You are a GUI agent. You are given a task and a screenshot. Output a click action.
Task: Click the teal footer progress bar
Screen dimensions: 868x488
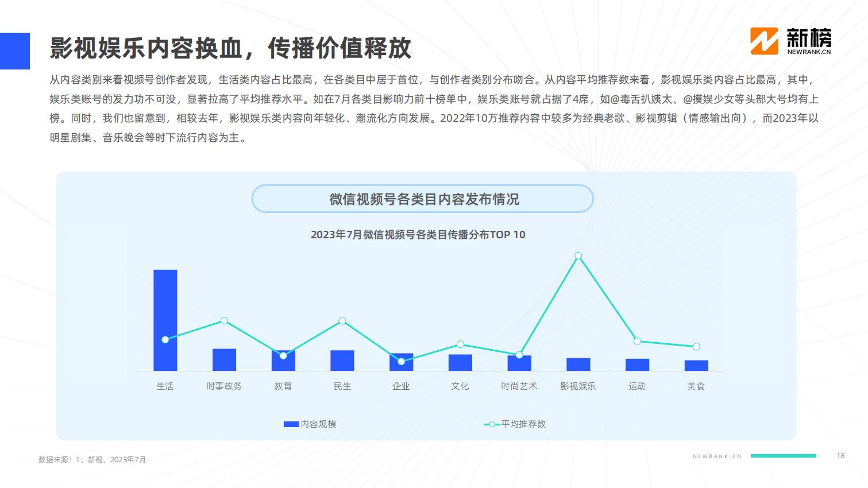(784, 456)
